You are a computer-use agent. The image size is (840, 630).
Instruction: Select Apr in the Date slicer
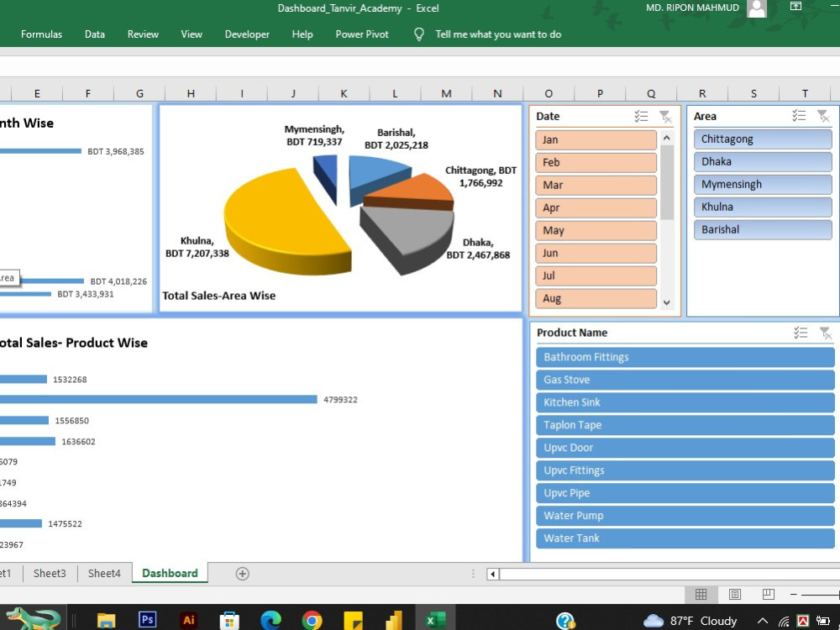596,207
